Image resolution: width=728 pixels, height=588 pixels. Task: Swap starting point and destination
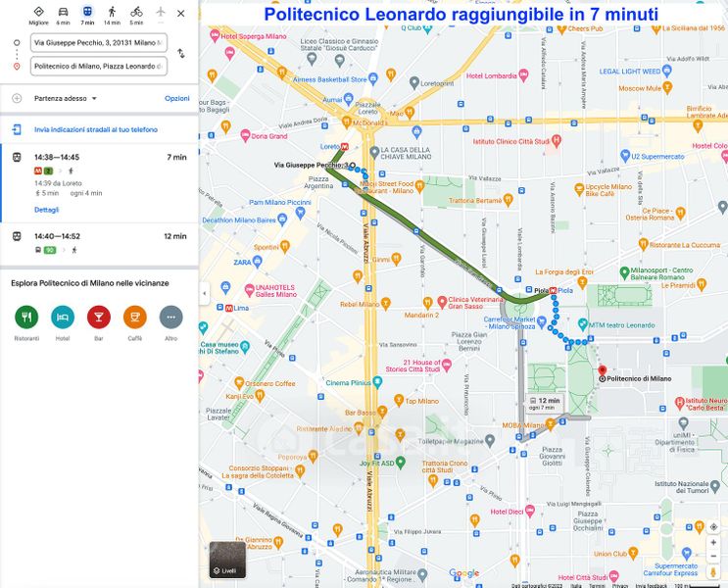coord(181,54)
